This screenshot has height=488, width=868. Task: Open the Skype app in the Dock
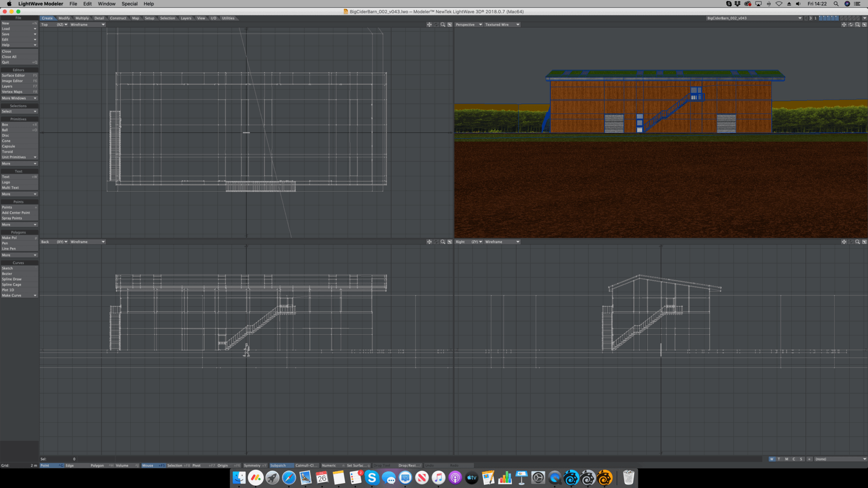(x=372, y=478)
